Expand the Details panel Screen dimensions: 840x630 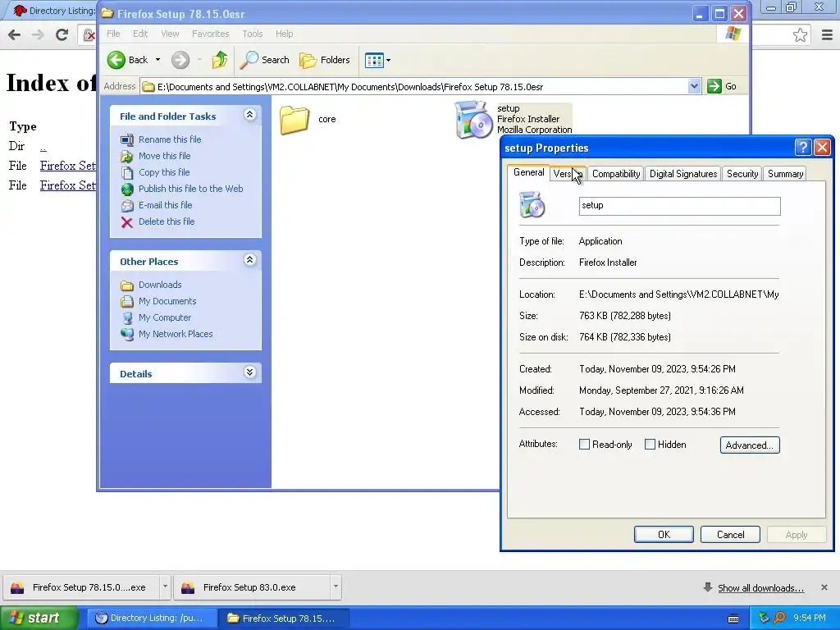pyautogui.click(x=249, y=372)
